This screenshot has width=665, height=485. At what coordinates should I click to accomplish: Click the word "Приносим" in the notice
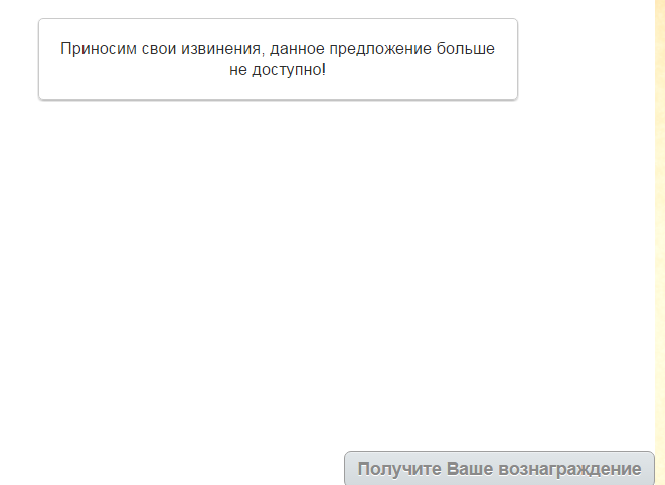98,49
